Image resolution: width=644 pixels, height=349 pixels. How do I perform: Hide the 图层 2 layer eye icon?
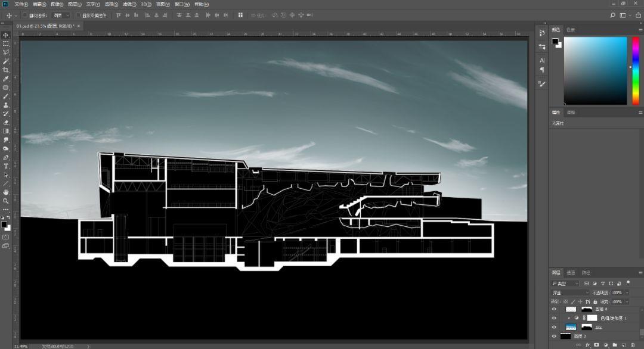pos(554,336)
